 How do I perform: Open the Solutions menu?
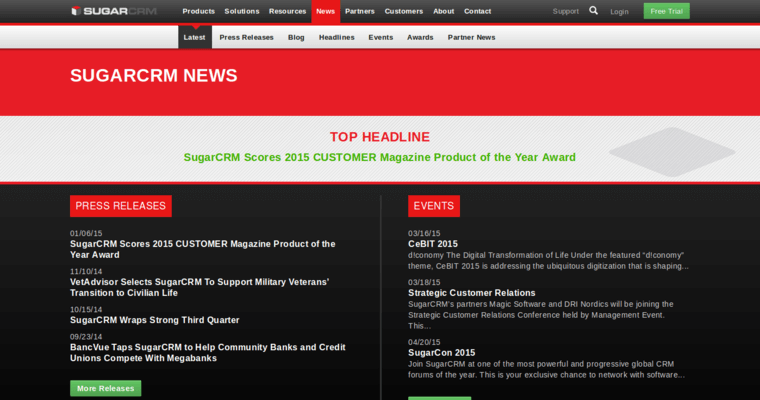[x=242, y=11]
